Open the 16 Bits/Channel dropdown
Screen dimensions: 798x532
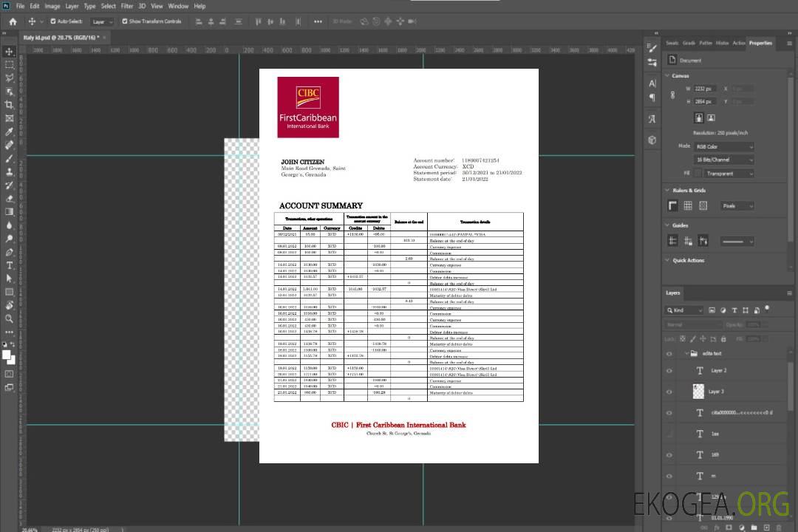[x=724, y=160]
